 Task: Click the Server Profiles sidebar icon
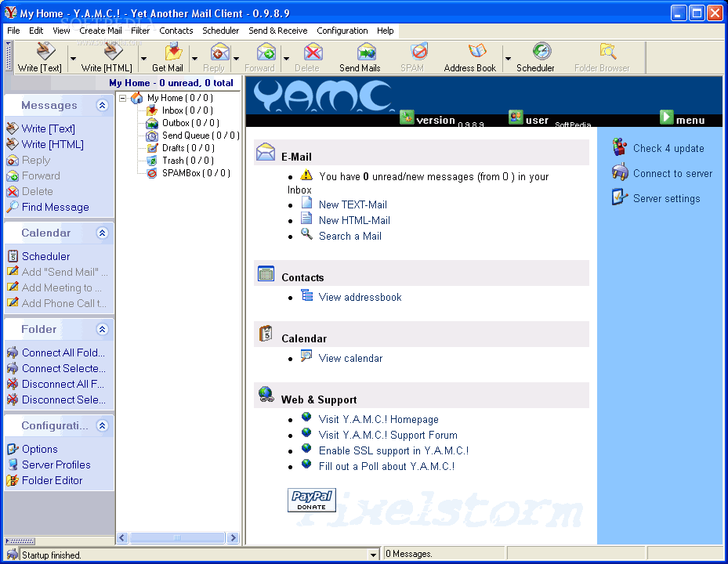tap(13, 465)
